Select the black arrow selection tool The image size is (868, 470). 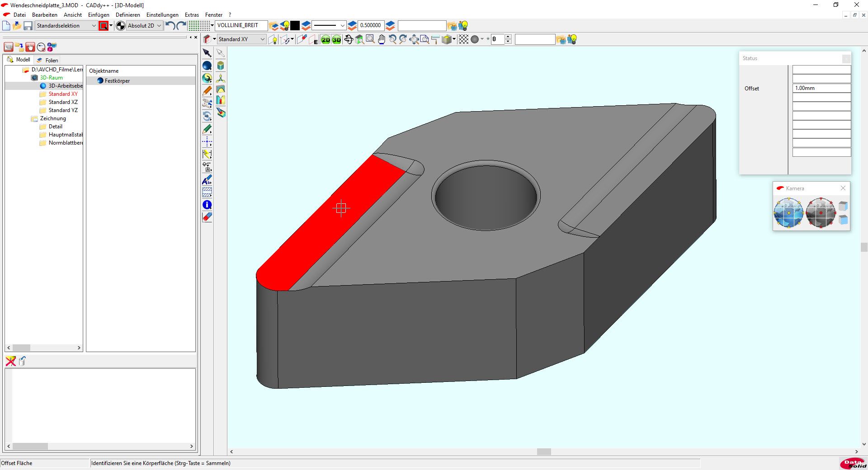pyautogui.click(x=207, y=53)
